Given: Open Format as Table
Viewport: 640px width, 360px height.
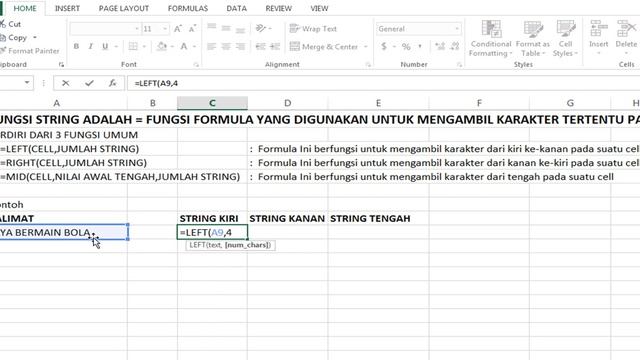Looking at the screenshot, I should click(x=533, y=38).
